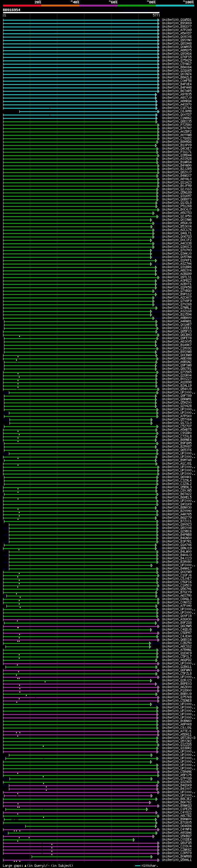Select the label UniRef100_B7K7A7

tap(177, 128)
